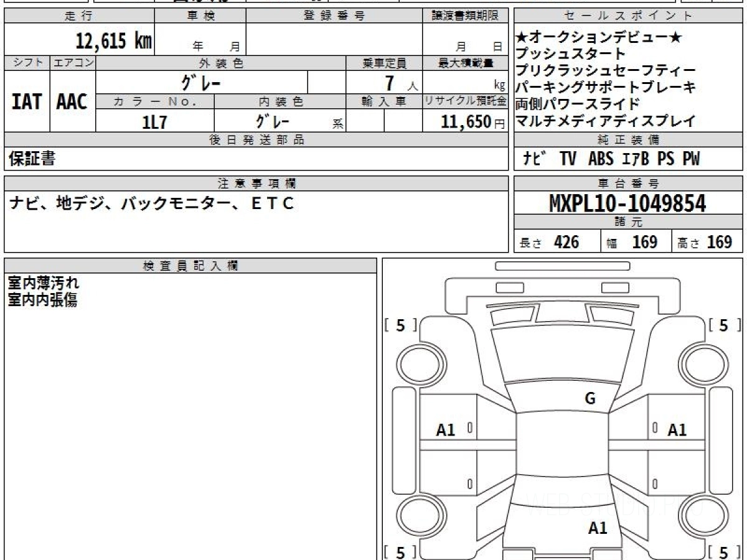
Task: Select TV in the 純正装備 row
Action: pyautogui.click(x=568, y=159)
